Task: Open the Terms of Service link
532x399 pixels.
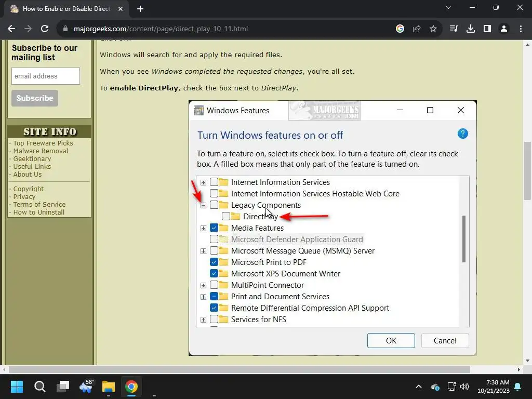Action: [x=39, y=205]
